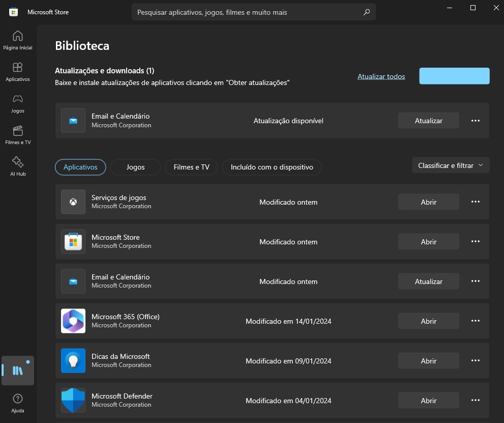Click Abrir for Microsoft 365 (Office)
The image size is (504, 423).
point(428,321)
